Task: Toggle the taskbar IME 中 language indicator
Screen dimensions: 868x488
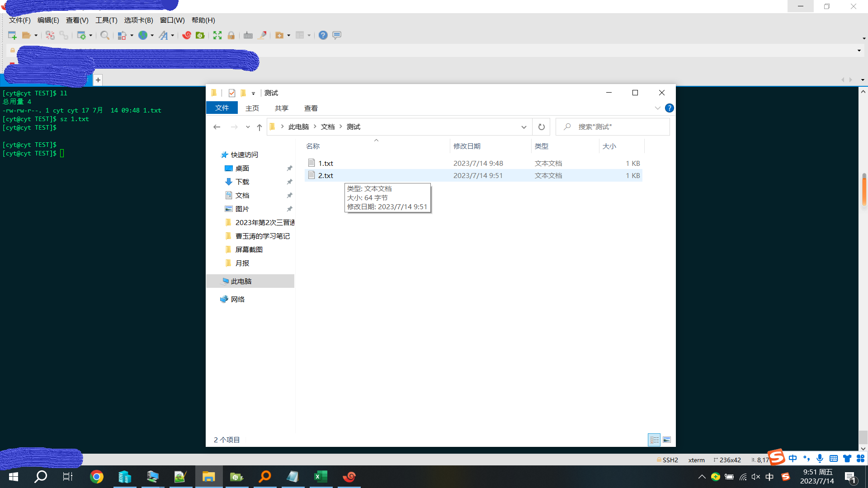Action: tap(770, 477)
